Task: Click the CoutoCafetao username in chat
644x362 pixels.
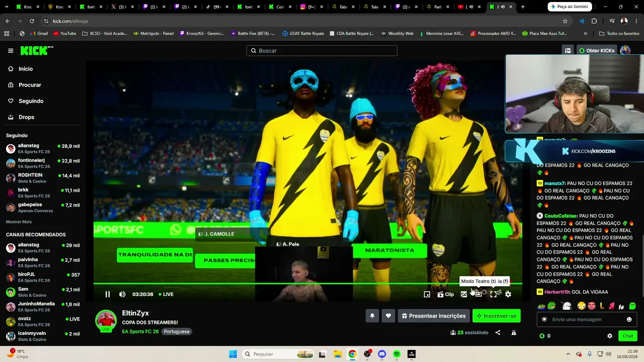Action: pyautogui.click(x=560, y=216)
